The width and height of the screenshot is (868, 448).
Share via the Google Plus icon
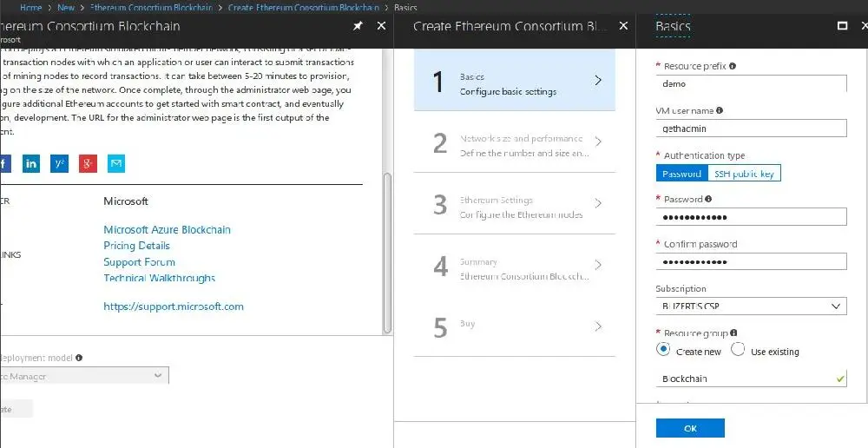point(88,163)
